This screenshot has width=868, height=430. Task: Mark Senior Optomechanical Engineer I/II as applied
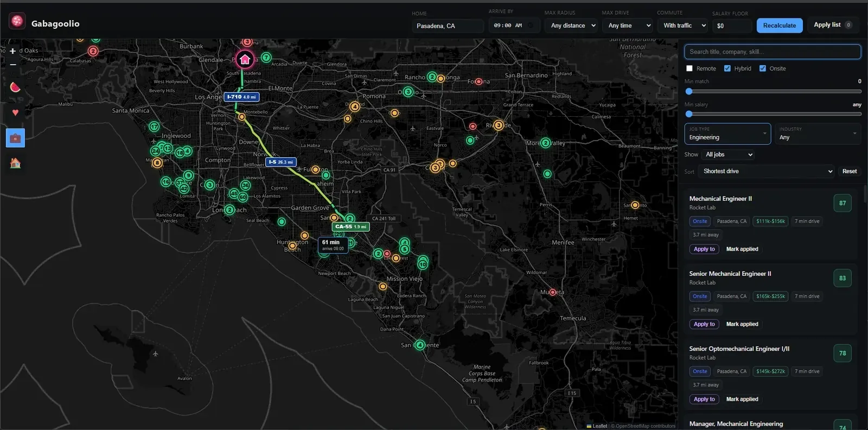tap(742, 399)
